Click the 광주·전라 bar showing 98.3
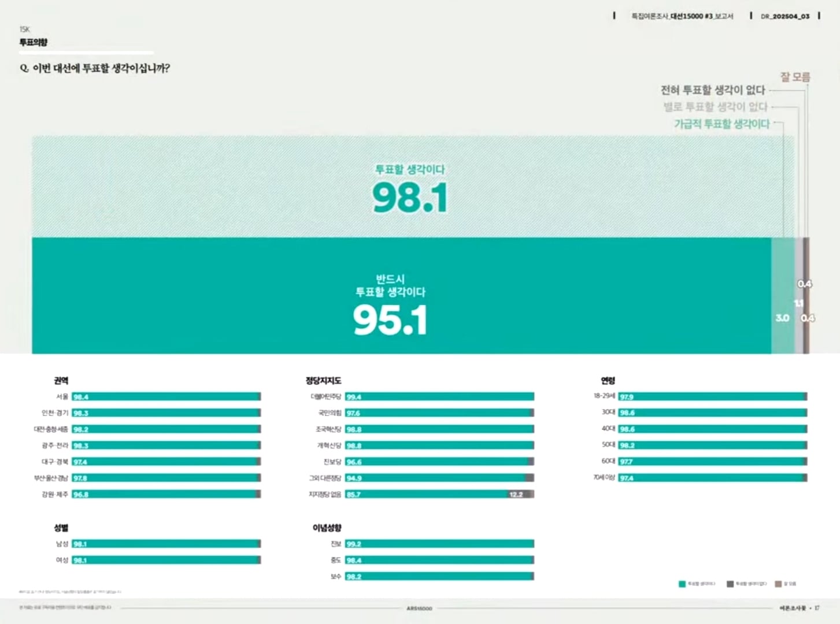The width and height of the screenshot is (840, 624). [166, 445]
